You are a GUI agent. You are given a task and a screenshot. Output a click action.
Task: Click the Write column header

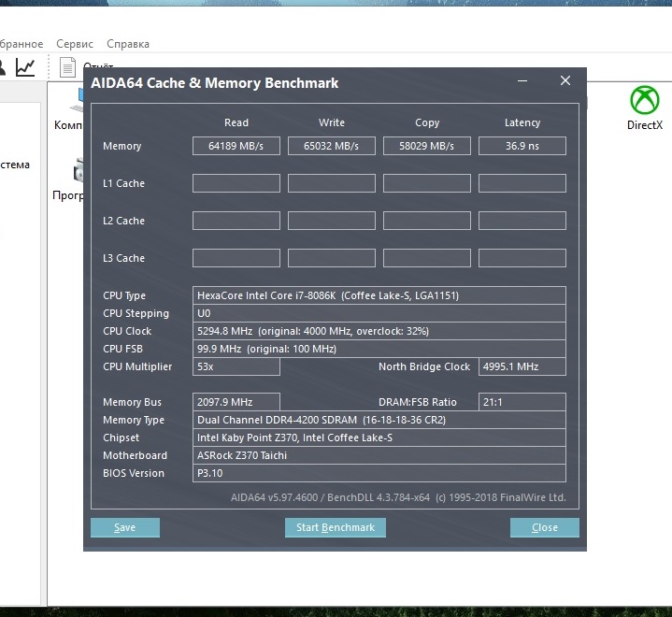(x=331, y=122)
